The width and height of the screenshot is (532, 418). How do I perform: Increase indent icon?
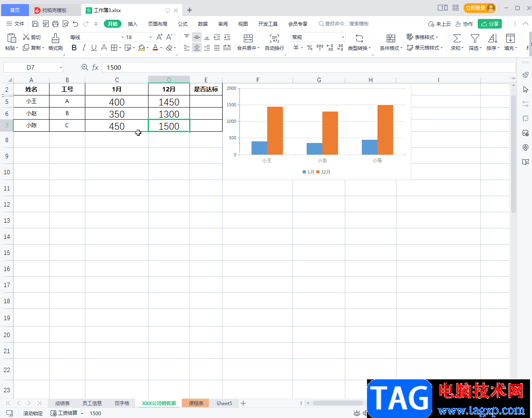point(227,37)
